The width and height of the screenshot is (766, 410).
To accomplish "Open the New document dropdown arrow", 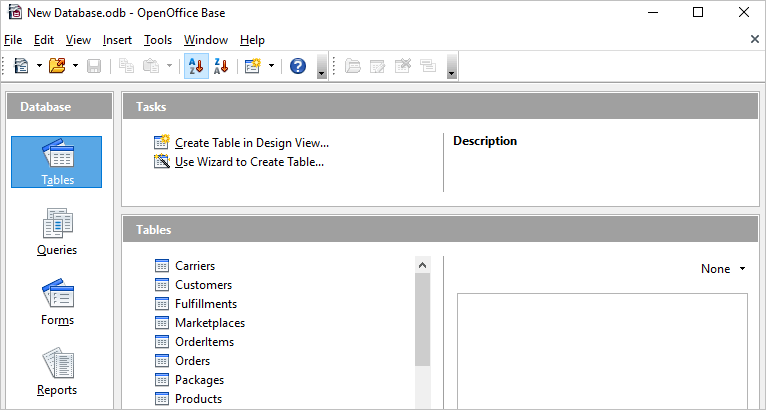I will click(x=39, y=66).
